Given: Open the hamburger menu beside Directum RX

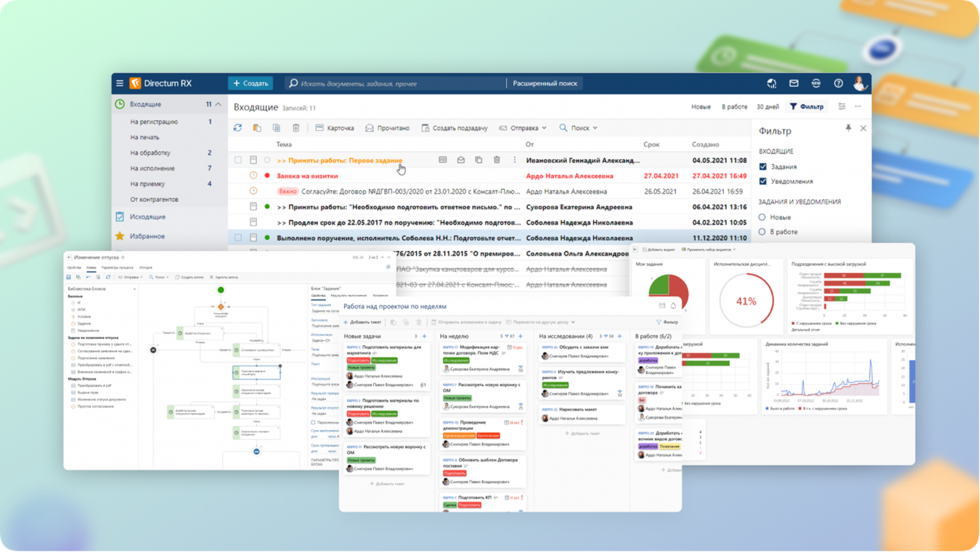Looking at the screenshot, I should pos(119,83).
